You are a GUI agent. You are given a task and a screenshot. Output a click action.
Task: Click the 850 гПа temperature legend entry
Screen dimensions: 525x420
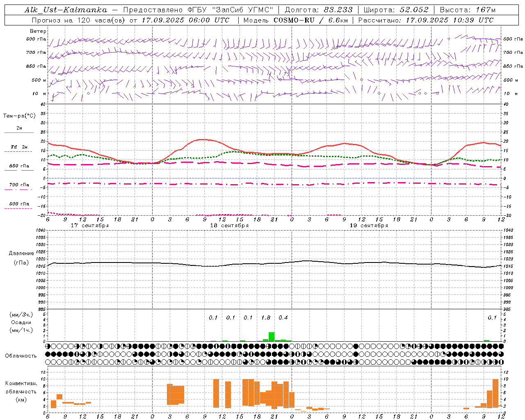coord(19,166)
